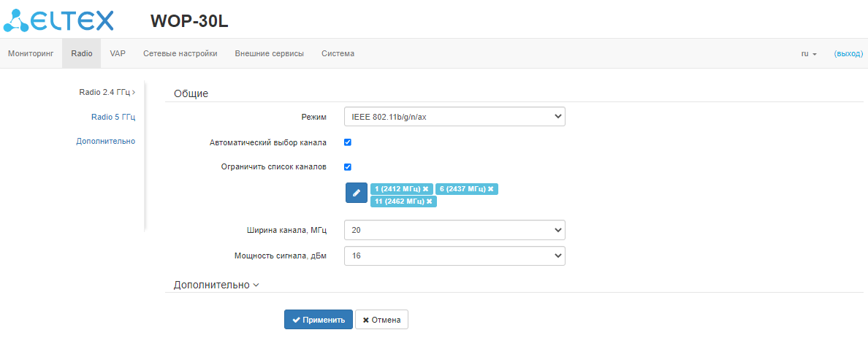Remove channel 1 (2412 МГц) tag
Screen dimensions: 868x338
[425, 189]
